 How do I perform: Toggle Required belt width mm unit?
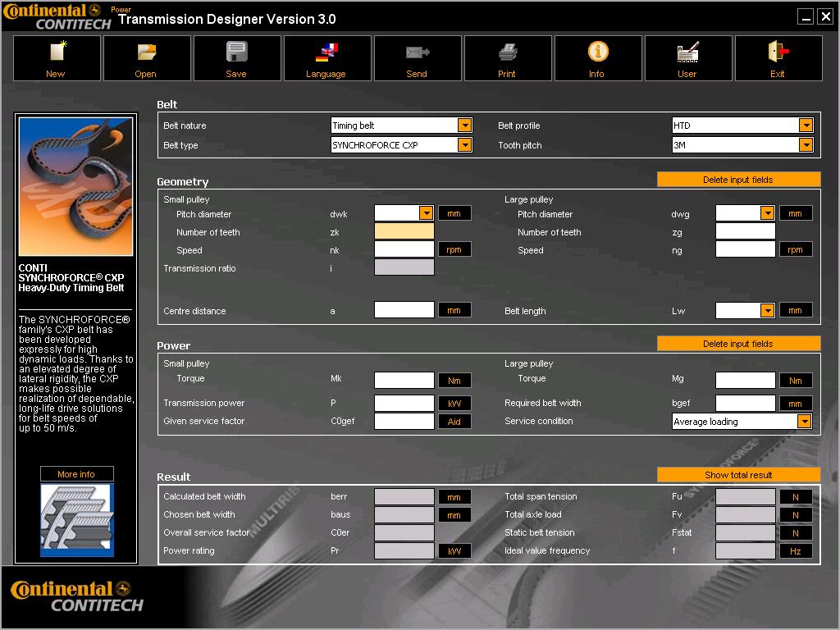point(796,404)
